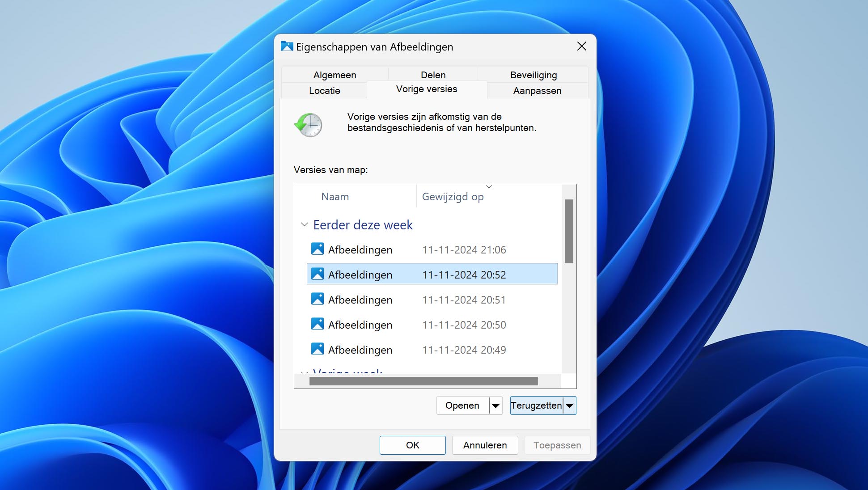Confirm with the OK button
Image resolution: width=868 pixels, height=490 pixels.
412,445
